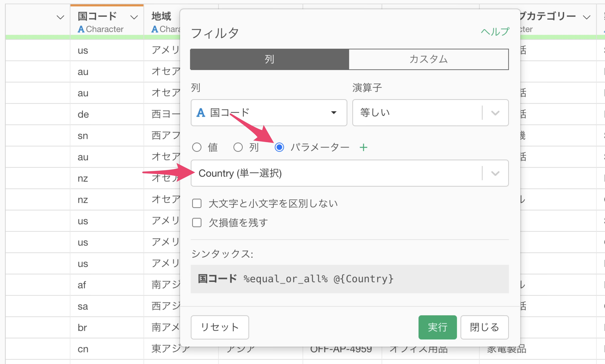Click the syntax box with %equal_or_all%

pyautogui.click(x=350, y=279)
